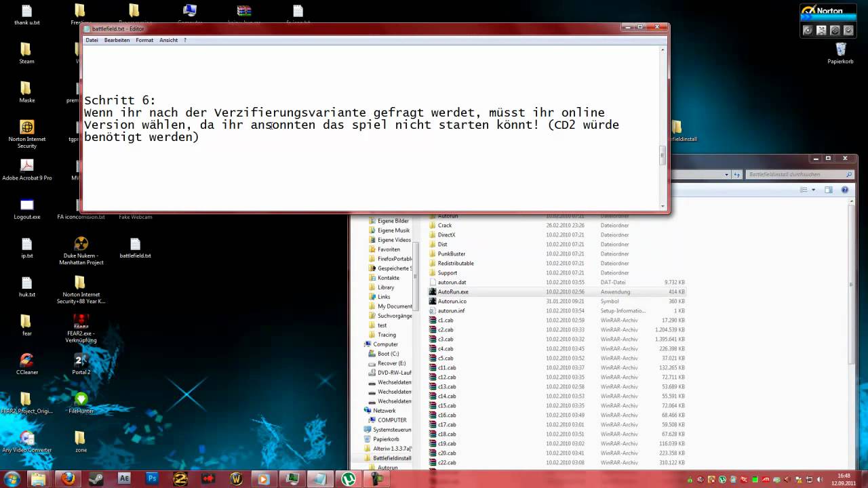The width and height of the screenshot is (868, 488).
Task: Open the orange media player taskbar icon
Action: coord(264,479)
